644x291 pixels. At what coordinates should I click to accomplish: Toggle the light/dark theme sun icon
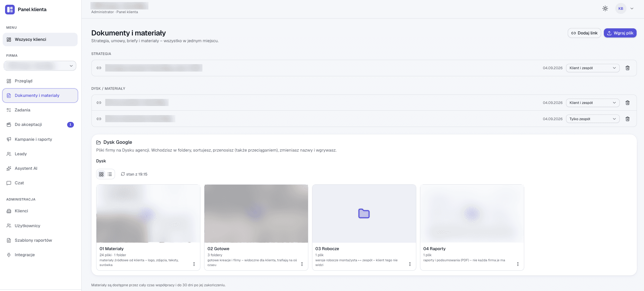coord(605,8)
